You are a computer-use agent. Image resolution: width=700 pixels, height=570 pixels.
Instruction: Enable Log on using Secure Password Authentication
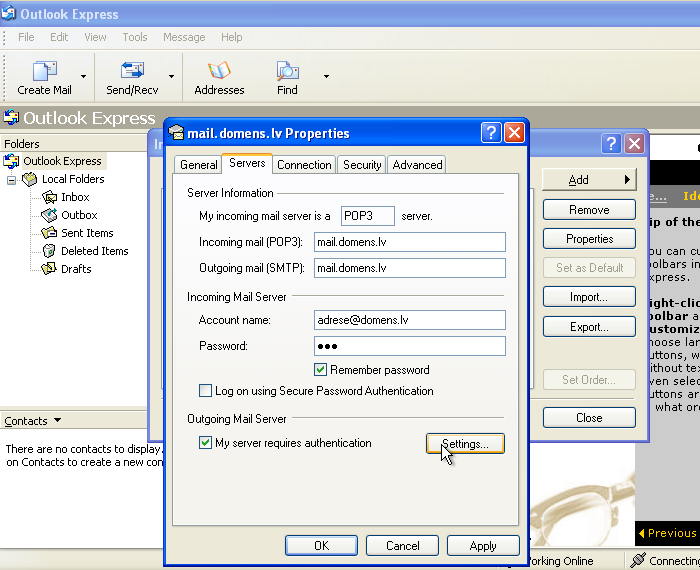(206, 391)
